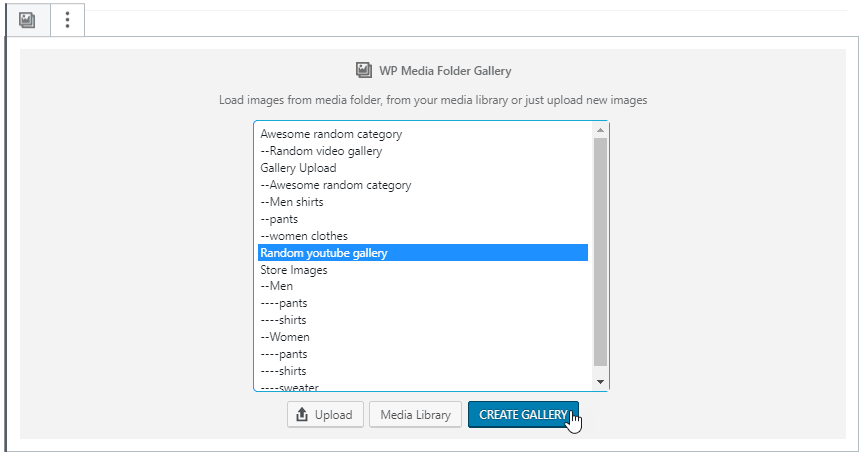859x452 pixels.
Task: Pick the --pants folder under Gallery Upload
Action: (x=279, y=219)
